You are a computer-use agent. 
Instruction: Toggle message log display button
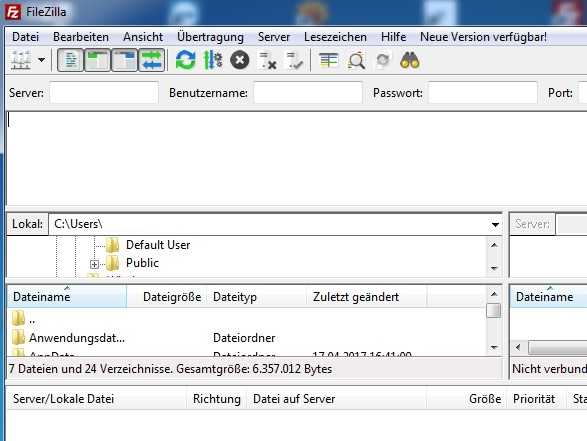coord(70,60)
